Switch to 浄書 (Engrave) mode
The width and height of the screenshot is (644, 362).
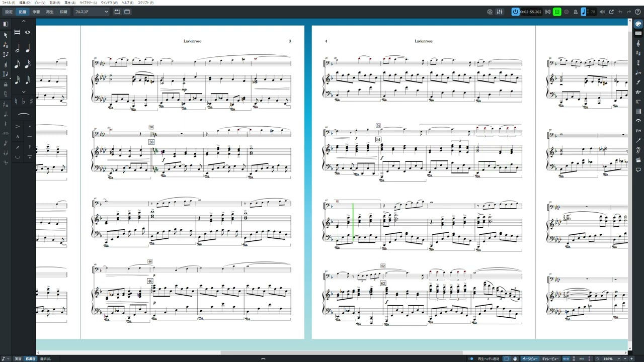click(36, 12)
